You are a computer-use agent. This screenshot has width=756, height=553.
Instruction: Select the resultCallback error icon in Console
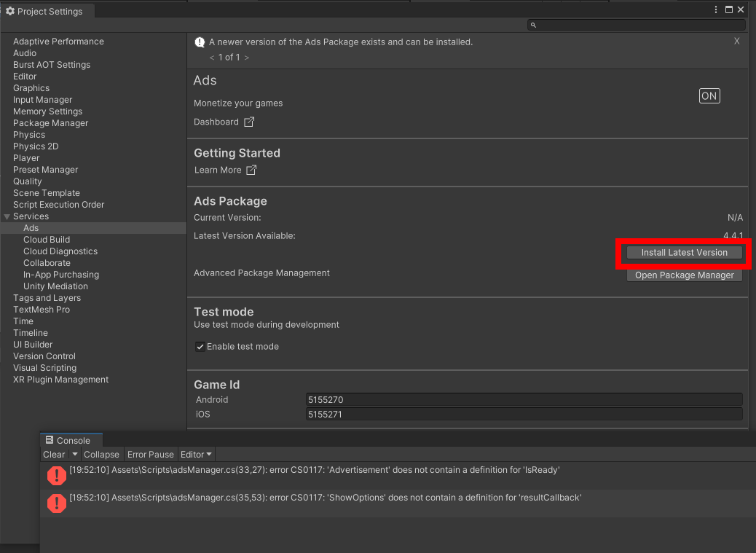pyautogui.click(x=57, y=503)
